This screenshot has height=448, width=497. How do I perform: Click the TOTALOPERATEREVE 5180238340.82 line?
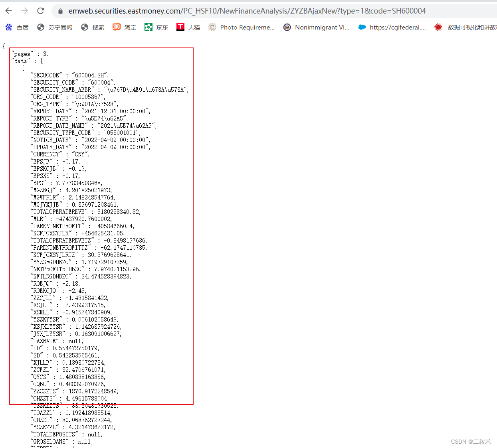coord(86,212)
